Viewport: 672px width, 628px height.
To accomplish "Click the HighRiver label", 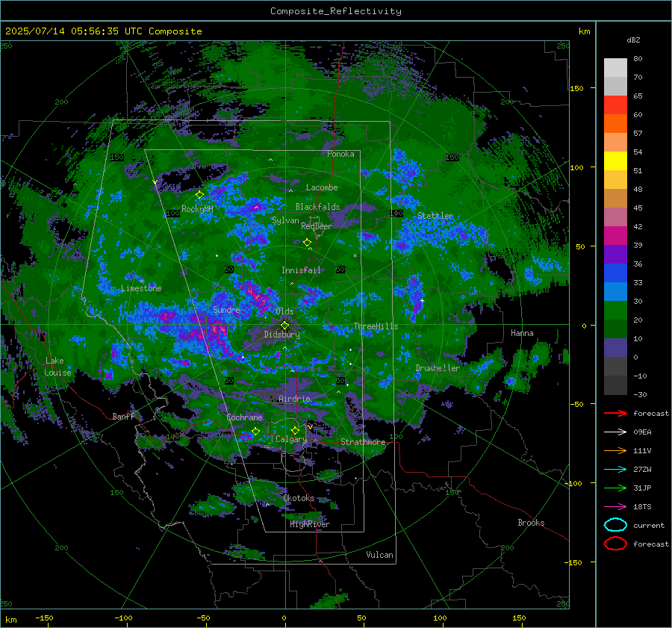I will tap(310, 524).
